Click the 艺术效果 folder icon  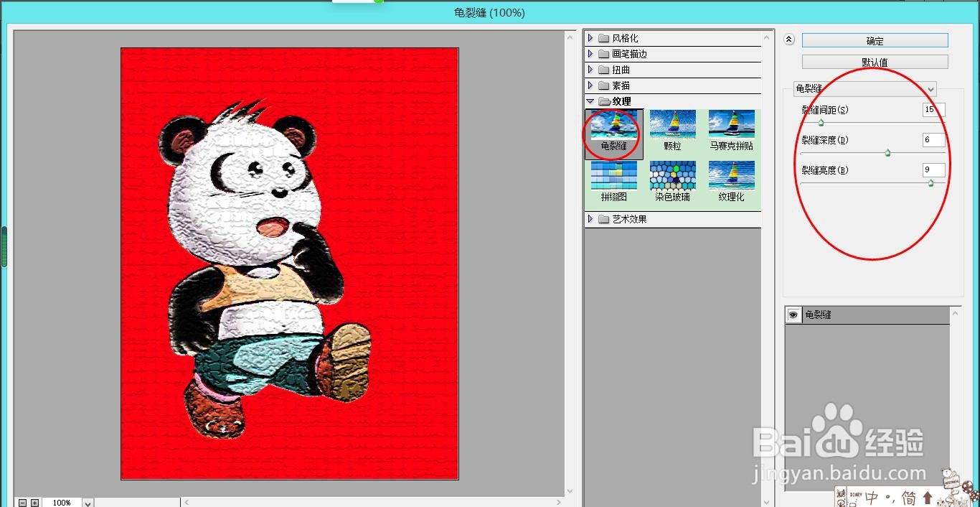[x=603, y=219]
